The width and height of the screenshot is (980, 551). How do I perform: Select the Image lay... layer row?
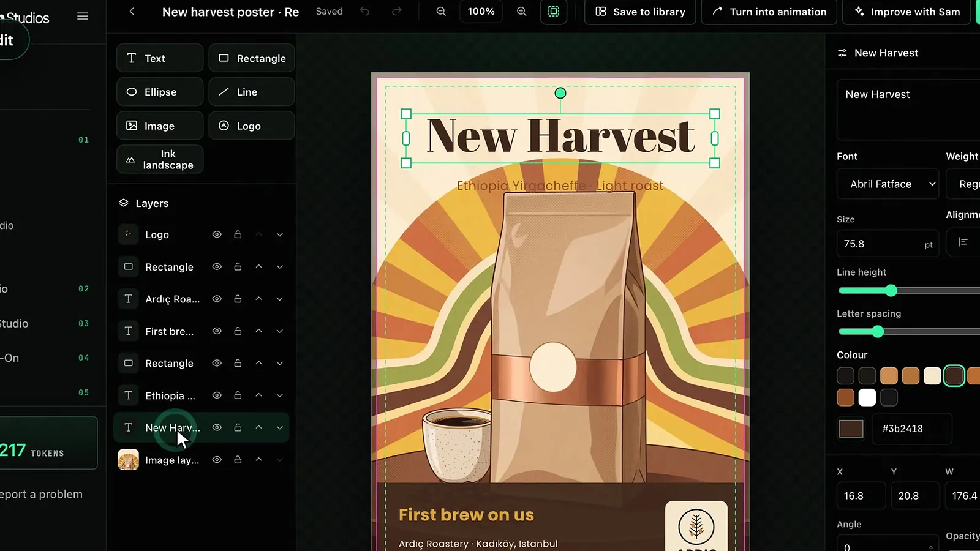tap(202, 460)
